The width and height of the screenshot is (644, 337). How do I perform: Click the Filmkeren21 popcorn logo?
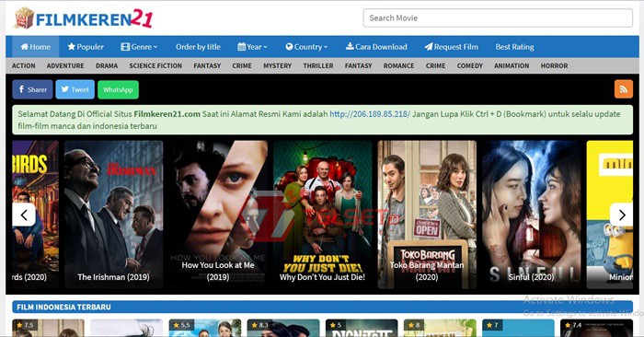click(84, 18)
